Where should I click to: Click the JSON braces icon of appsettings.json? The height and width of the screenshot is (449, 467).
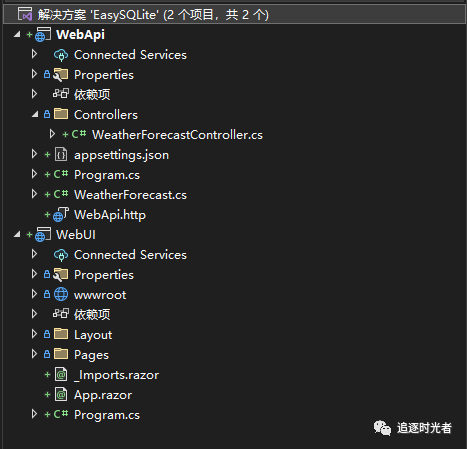click(61, 155)
